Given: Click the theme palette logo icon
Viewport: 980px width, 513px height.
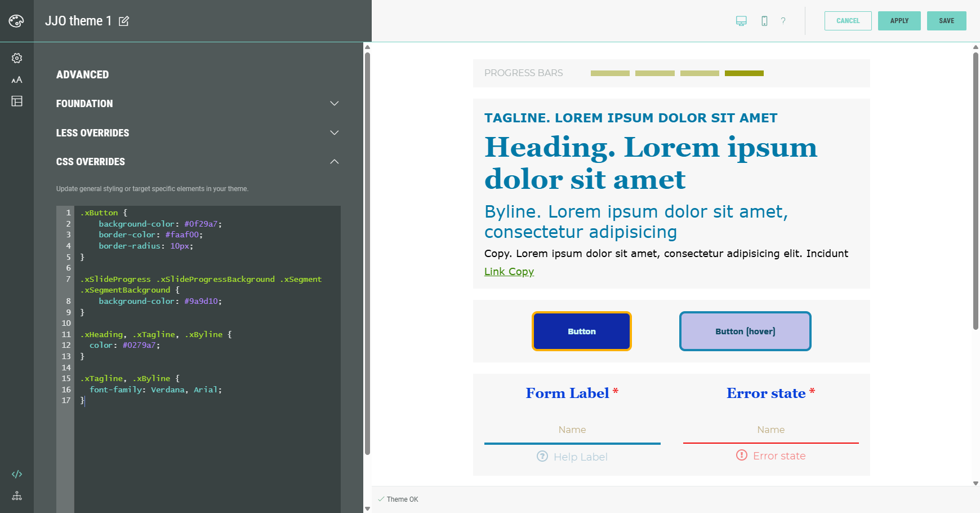Looking at the screenshot, I should (x=16, y=21).
